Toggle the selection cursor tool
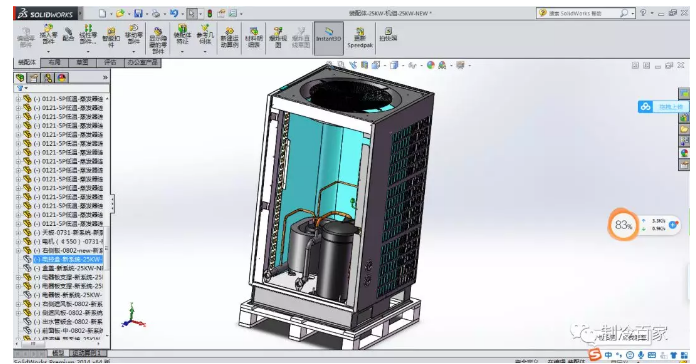Viewport: 696px width, 364px height. 192,13
